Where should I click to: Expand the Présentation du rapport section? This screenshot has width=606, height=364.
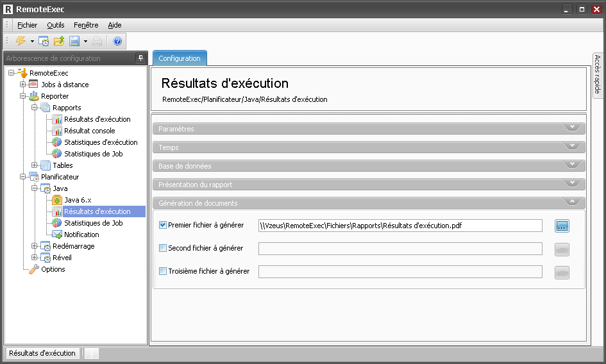(x=369, y=185)
